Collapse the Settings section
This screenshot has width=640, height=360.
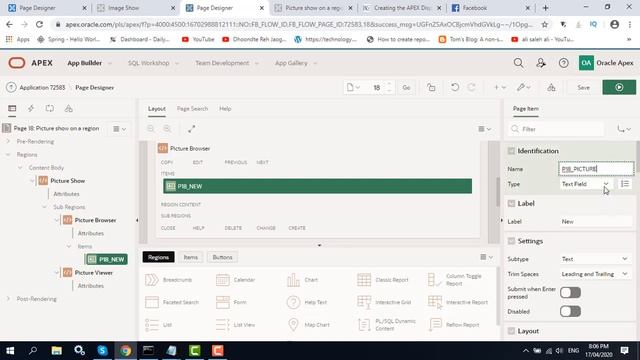511,241
